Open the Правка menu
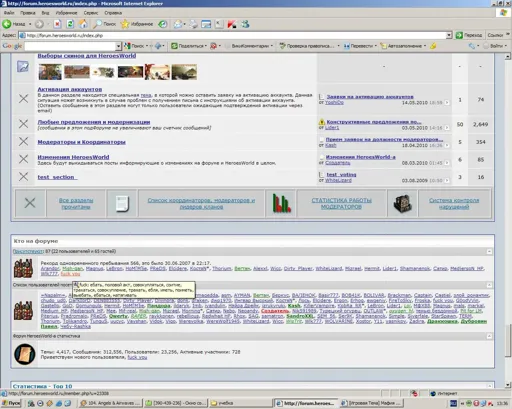The width and height of the screenshot is (512, 409). 28,13
